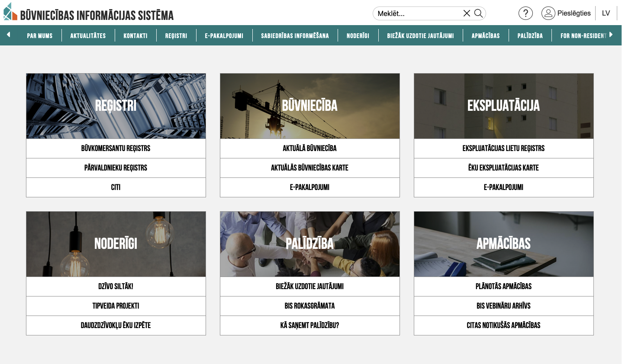The image size is (622, 364).
Task: Click the Būvniecības informācijas sistēma site title
Action: (97, 16)
